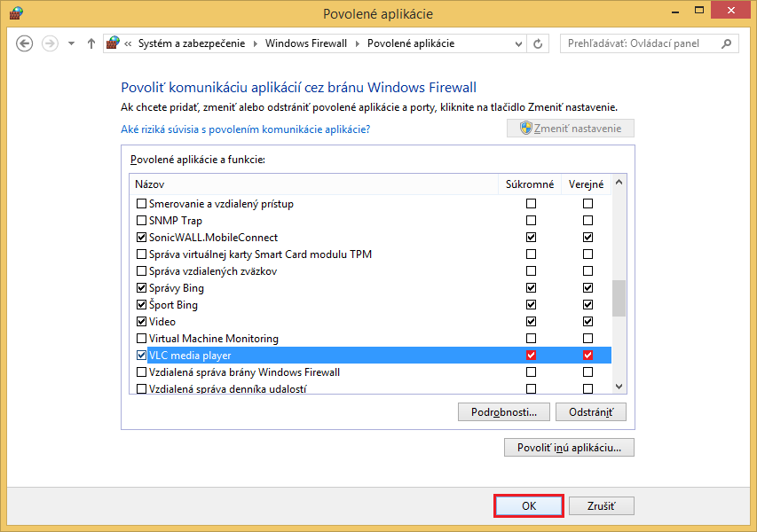Click the list vertical scrollbar thumb
Screen dimensions: 757x532
click(619, 298)
